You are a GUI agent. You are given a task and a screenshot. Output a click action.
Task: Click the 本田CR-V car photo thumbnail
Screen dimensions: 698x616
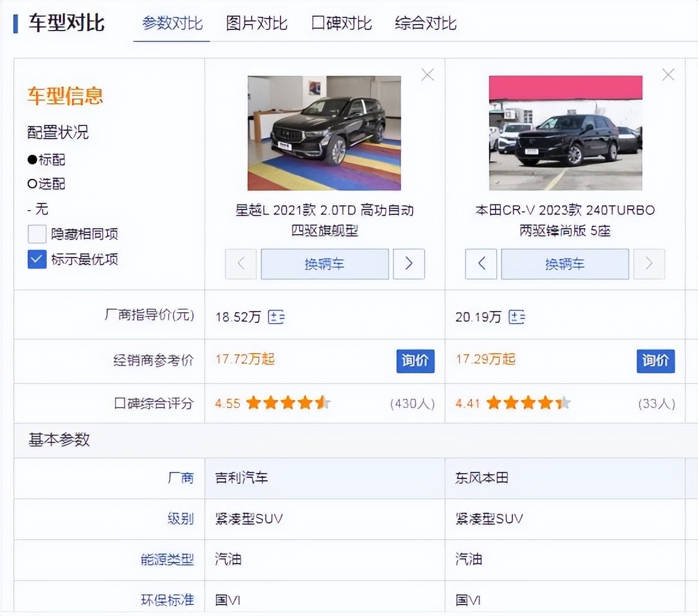coord(565,133)
